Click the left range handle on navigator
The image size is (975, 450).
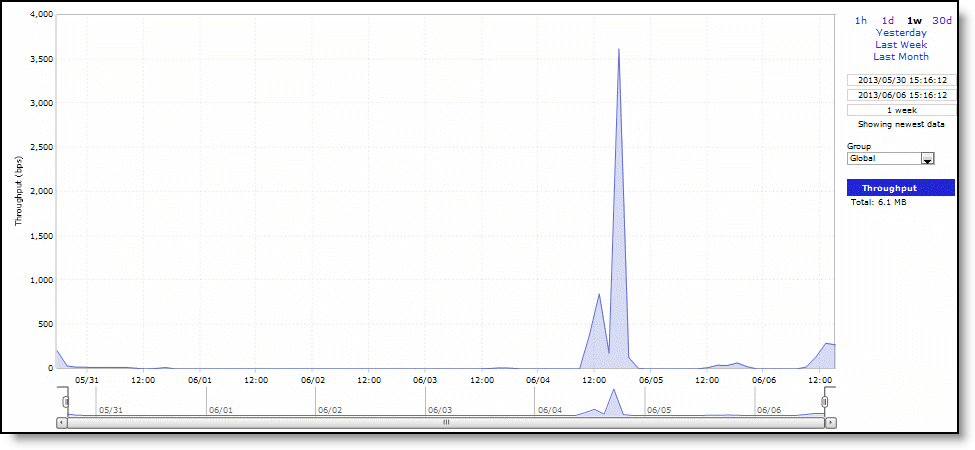(66, 402)
